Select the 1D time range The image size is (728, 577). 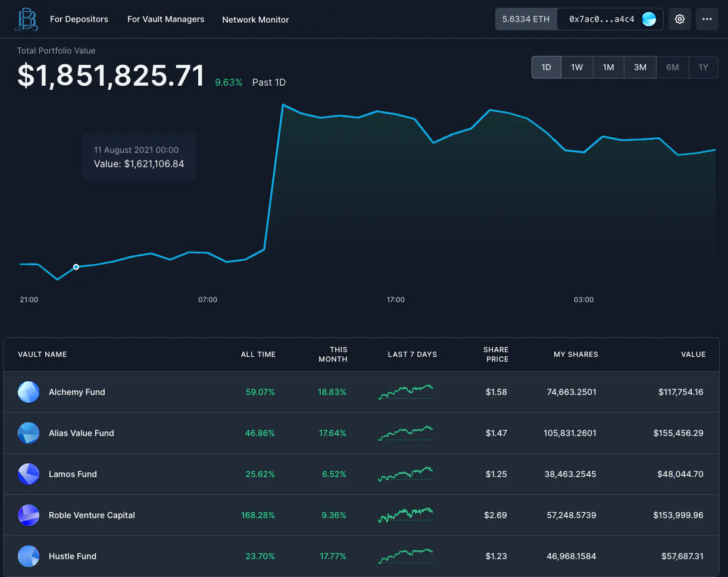(x=546, y=67)
